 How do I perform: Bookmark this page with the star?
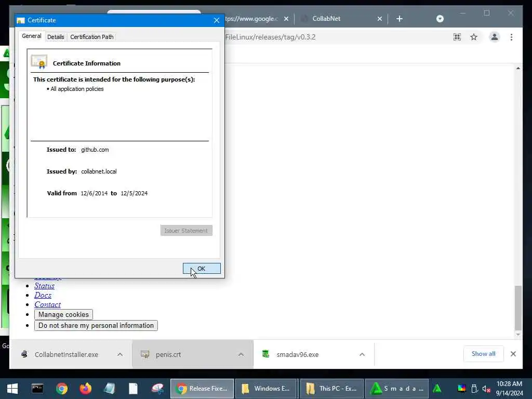pyautogui.click(x=474, y=37)
